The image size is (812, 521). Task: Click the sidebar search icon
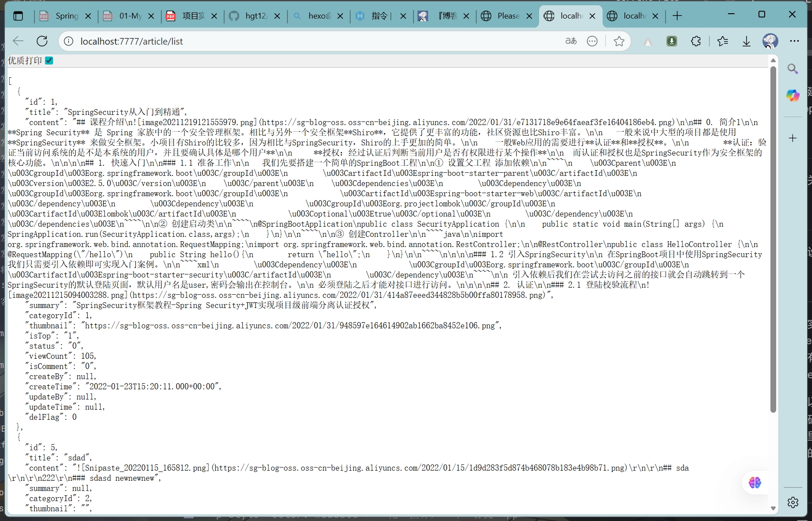(x=793, y=69)
